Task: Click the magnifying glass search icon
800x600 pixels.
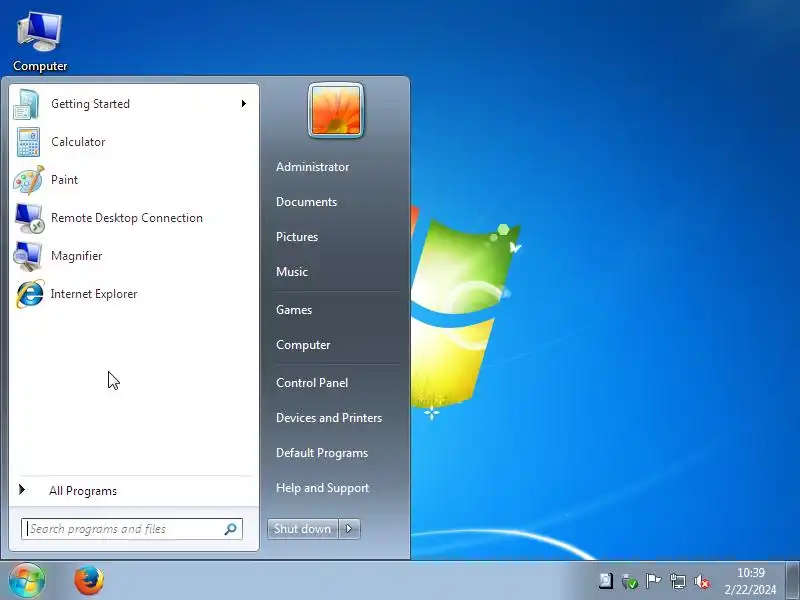Action: tap(231, 529)
